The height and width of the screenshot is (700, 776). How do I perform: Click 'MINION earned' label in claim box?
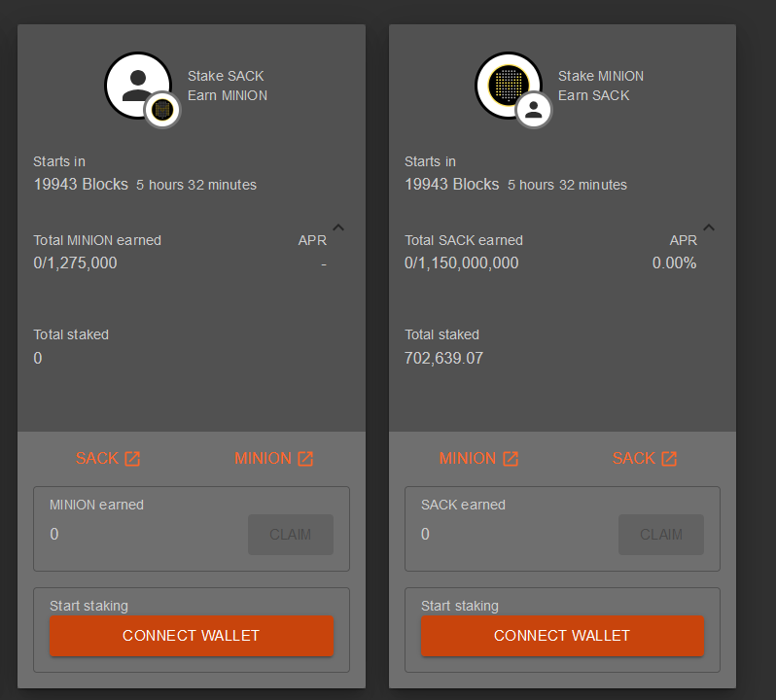click(96, 506)
